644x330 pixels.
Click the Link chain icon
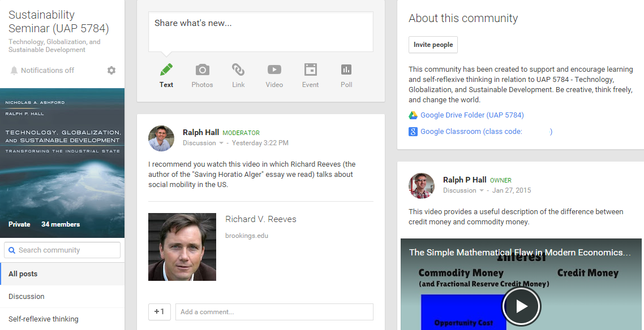(238, 70)
